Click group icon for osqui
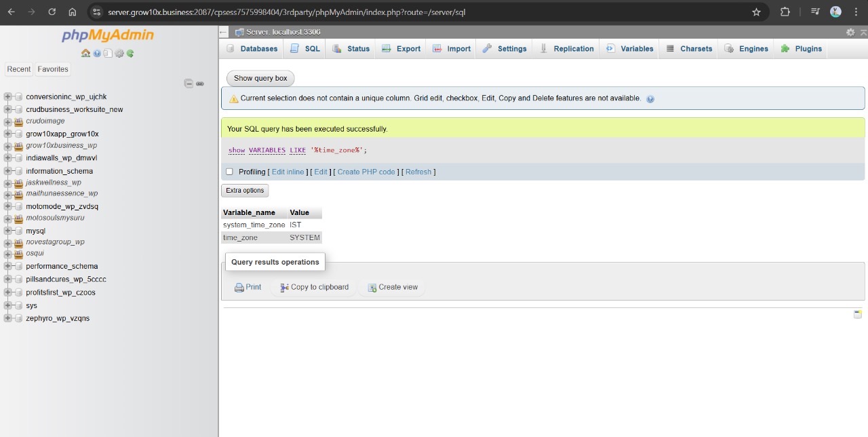 pos(19,254)
